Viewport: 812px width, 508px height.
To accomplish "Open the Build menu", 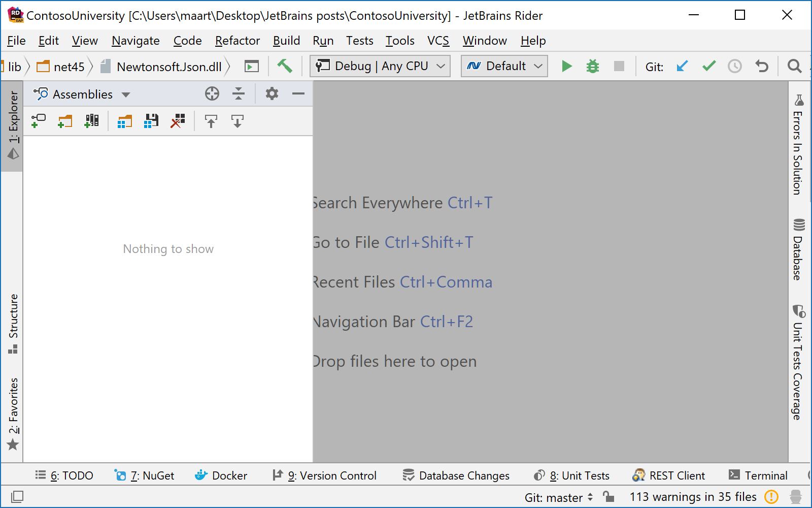I will pos(287,41).
